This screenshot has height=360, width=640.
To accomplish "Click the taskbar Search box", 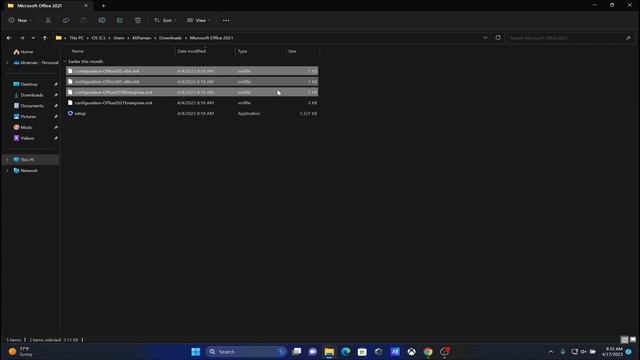I will (246, 352).
